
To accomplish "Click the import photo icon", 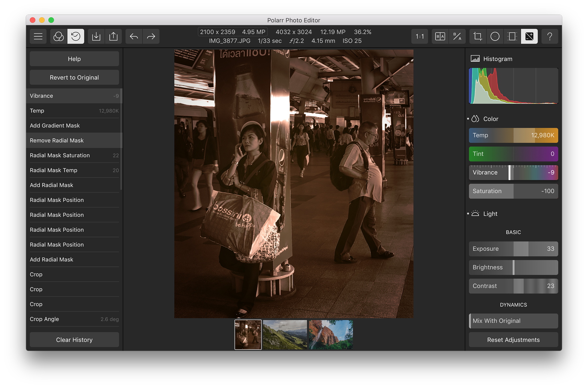I will tap(96, 36).
